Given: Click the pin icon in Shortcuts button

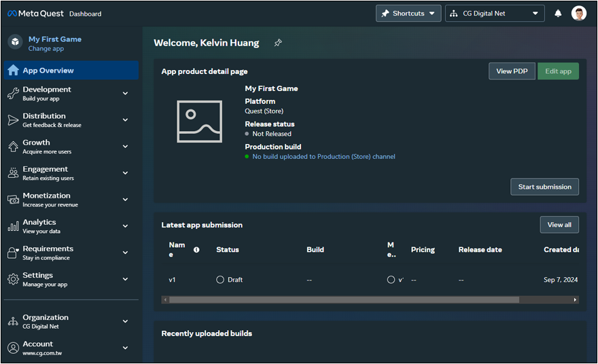Looking at the screenshot, I should tap(385, 14).
